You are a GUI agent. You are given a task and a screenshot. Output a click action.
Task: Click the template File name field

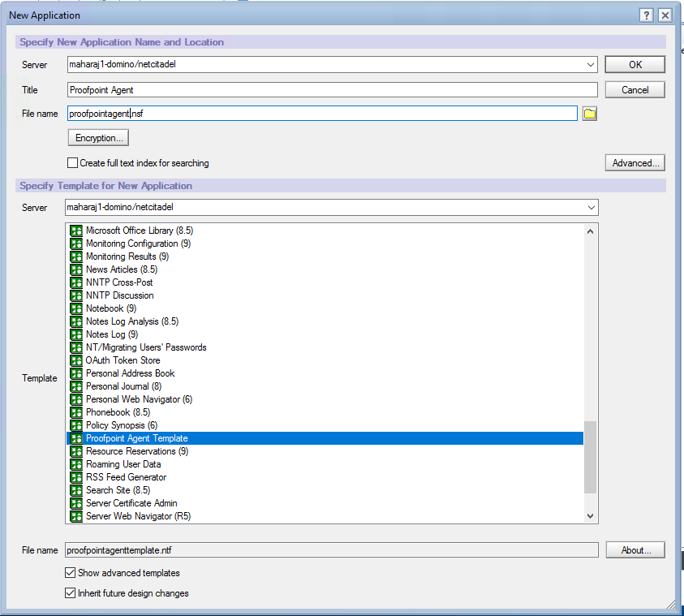pos(332,550)
